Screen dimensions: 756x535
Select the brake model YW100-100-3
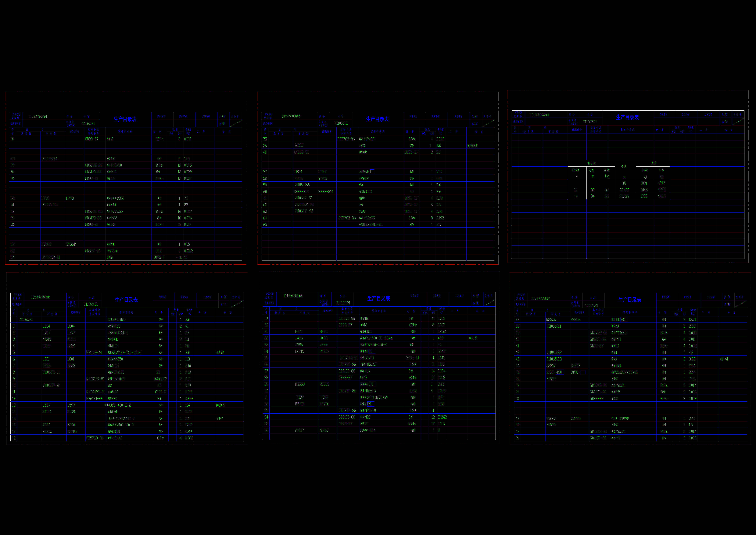coord(124,425)
